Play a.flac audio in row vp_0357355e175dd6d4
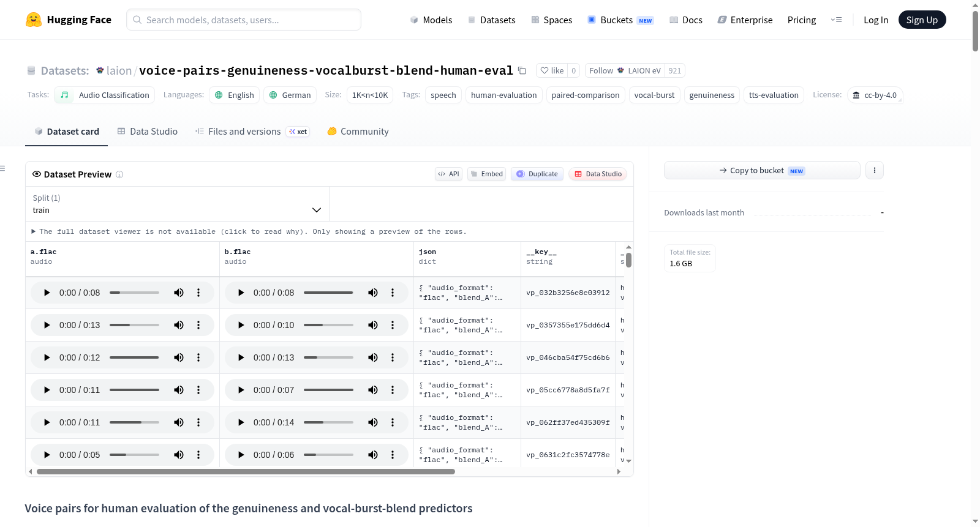980x527 pixels. pos(47,325)
